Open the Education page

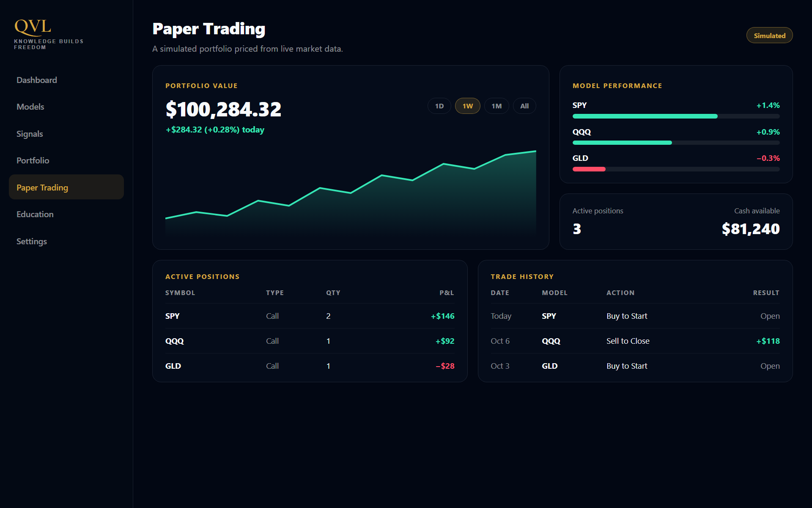point(66,214)
